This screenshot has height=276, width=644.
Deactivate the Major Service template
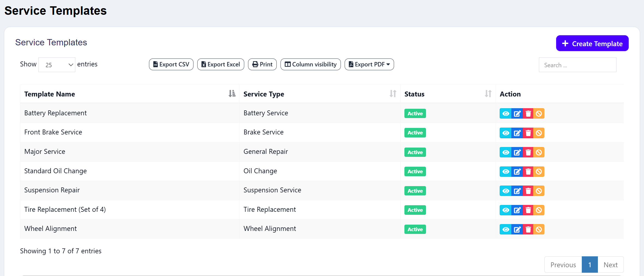pos(539,152)
